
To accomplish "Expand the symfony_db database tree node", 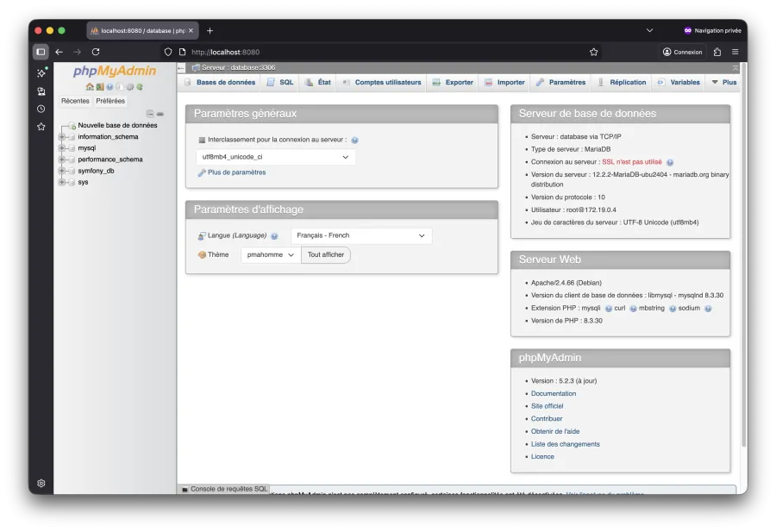I will 60,170.
